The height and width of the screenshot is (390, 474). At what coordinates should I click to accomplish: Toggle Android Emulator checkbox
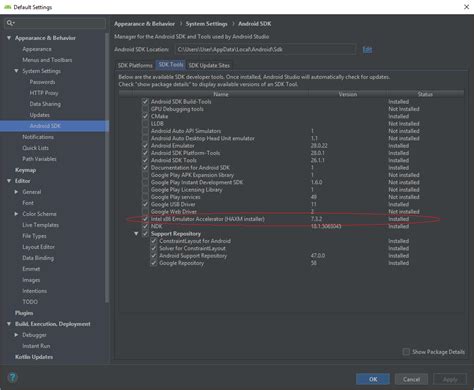tap(145, 146)
